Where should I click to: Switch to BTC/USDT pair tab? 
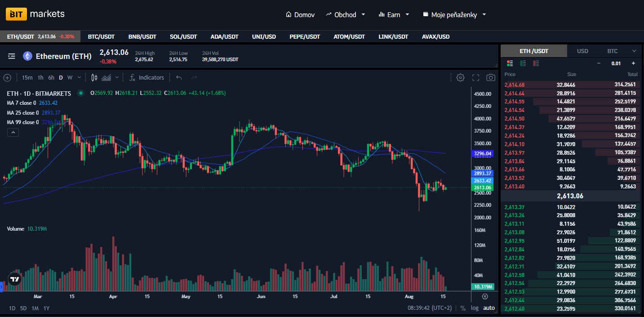tap(101, 36)
